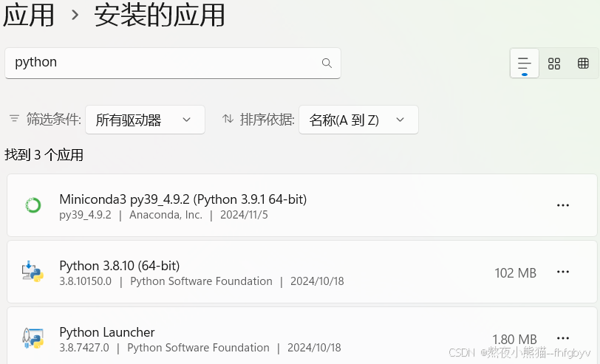Click the 102 MB size value
Image resolution: width=600 pixels, height=364 pixels.
[x=516, y=273]
